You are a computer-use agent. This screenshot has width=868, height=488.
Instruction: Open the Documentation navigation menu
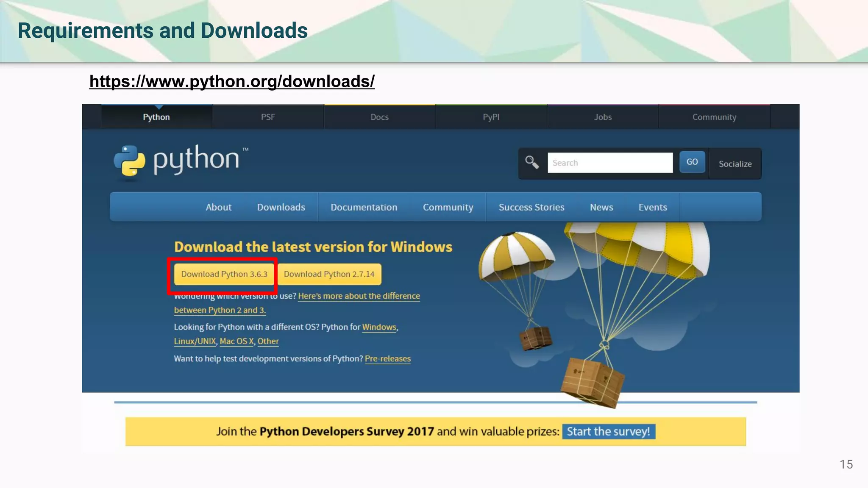pos(364,207)
